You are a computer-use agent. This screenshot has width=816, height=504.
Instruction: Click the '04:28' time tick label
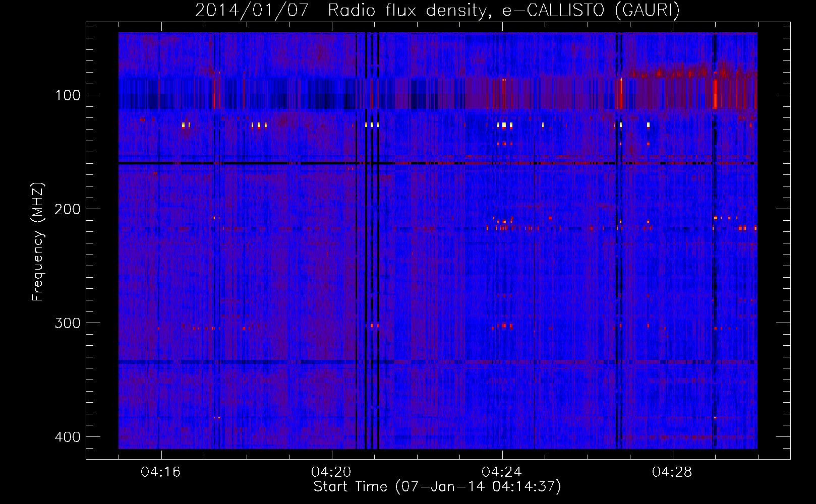pos(672,472)
